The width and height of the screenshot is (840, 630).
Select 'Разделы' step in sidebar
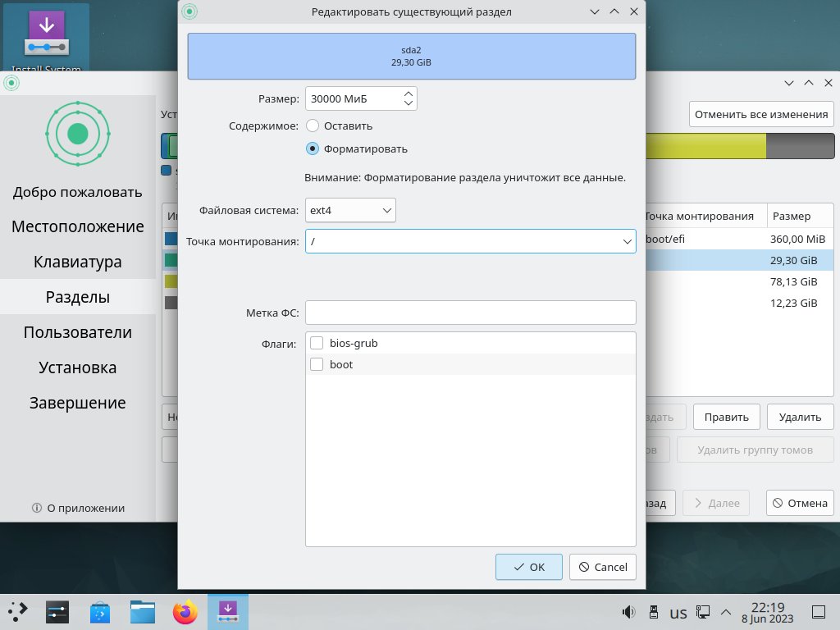click(78, 297)
